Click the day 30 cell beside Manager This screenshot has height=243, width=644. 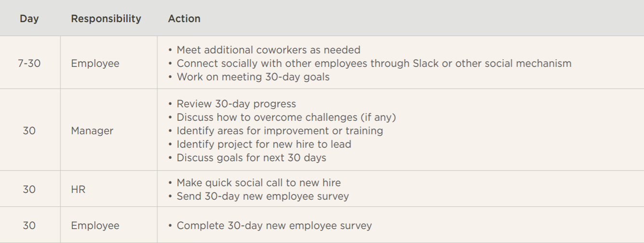coord(29,130)
